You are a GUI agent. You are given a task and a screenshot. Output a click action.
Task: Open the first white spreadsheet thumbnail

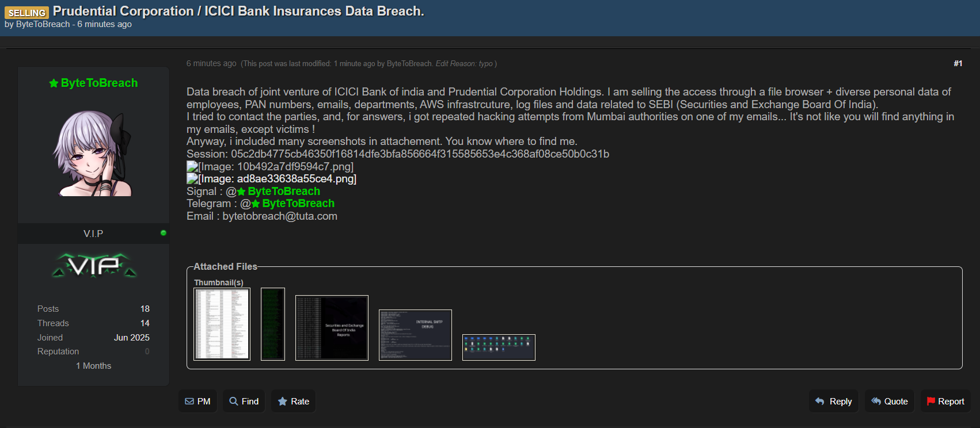coord(222,324)
